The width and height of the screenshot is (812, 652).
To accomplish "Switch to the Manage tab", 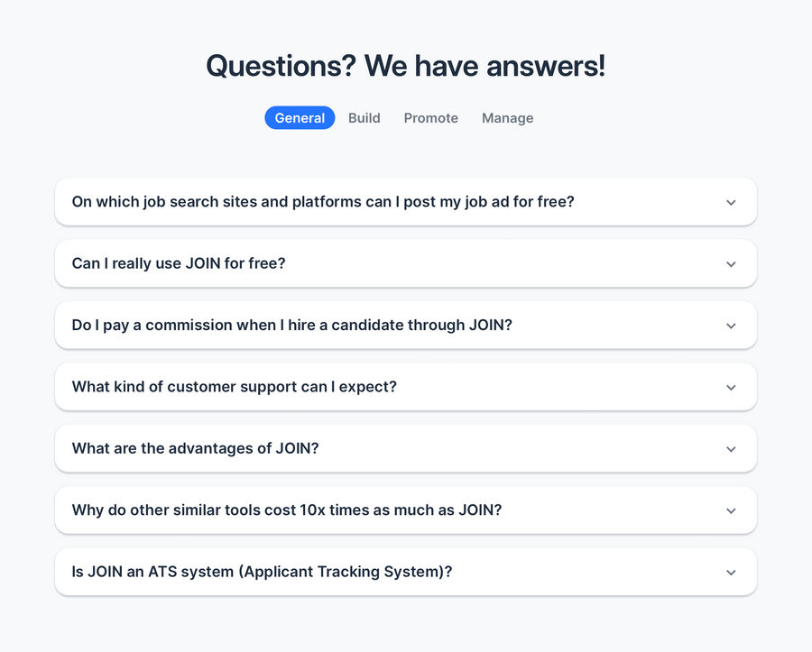I will coord(507,117).
